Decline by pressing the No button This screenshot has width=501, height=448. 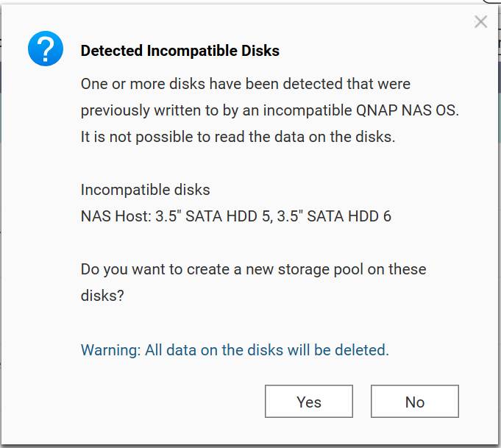[415, 402]
